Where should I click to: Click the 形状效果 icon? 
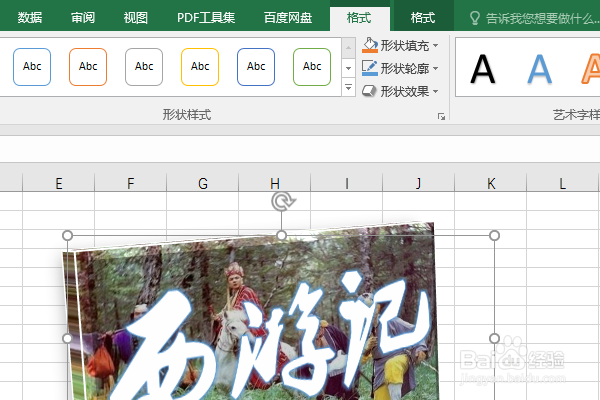pos(369,91)
